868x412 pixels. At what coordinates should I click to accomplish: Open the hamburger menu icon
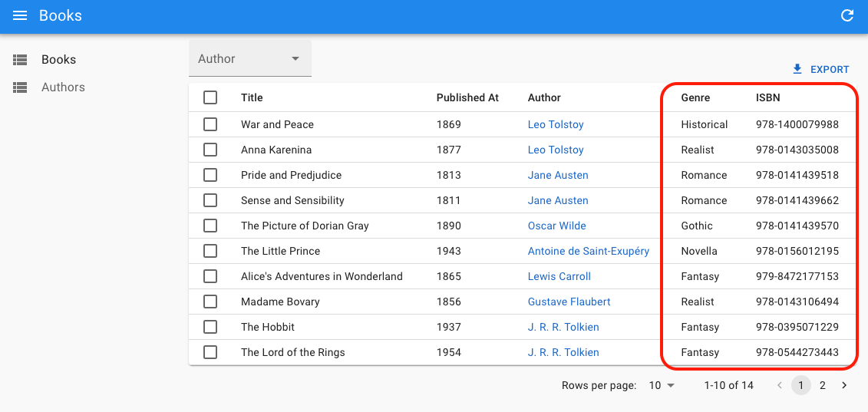[x=21, y=16]
